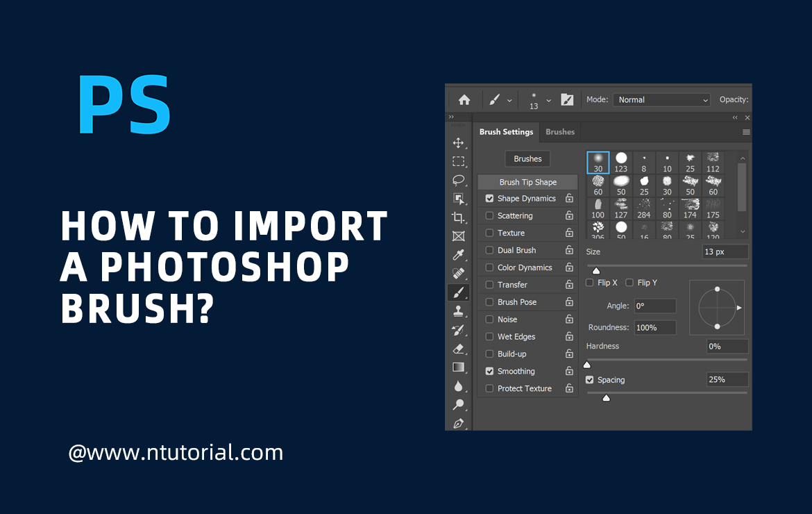The image size is (812, 514).
Task: Select the Rectangular Marquee tool
Action: click(x=458, y=161)
